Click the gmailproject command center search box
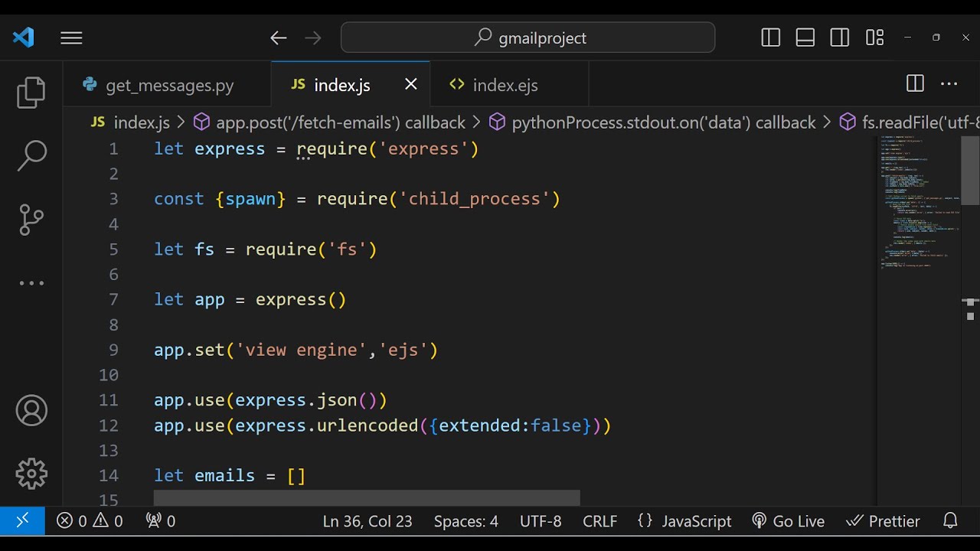The image size is (980, 551). pyautogui.click(x=528, y=37)
